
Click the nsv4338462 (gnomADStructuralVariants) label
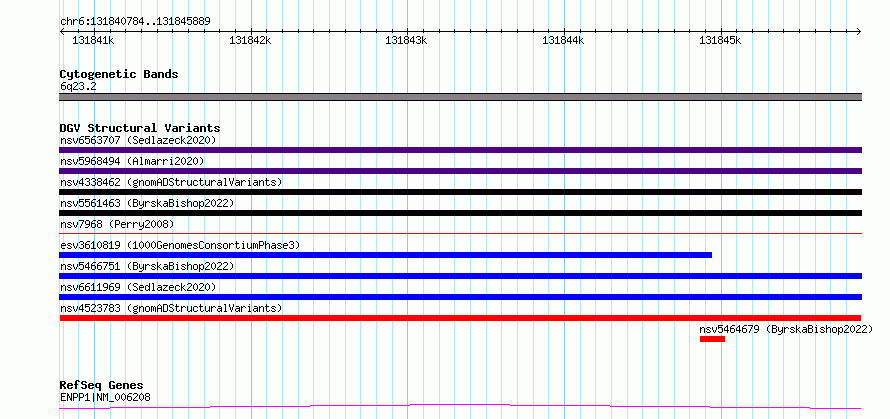click(x=171, y=182)
